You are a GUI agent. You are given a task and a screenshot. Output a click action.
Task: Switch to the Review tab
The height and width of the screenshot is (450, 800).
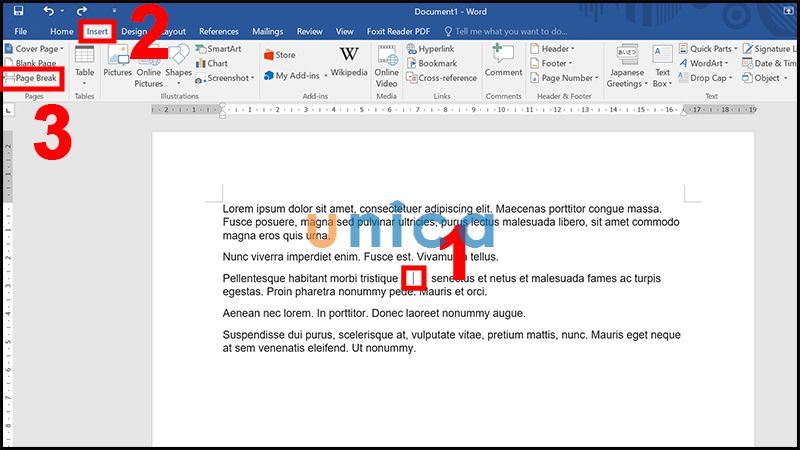[x=310, y=31]
